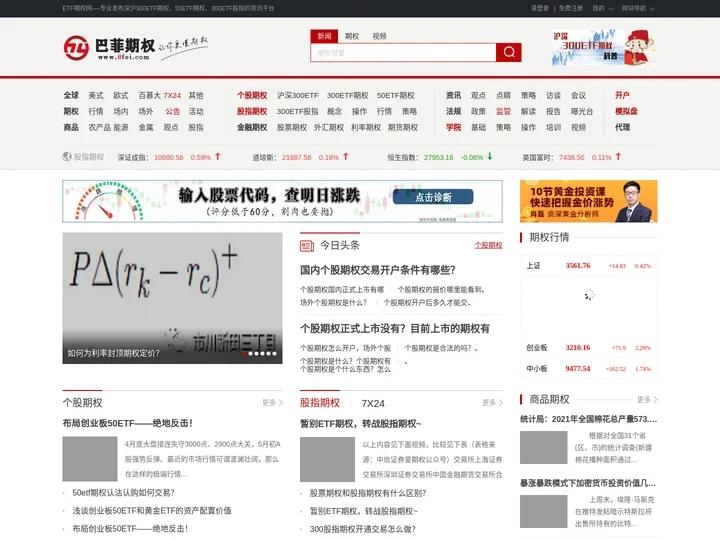This screenshot has width=720, height=540.
Task: Click the globe icon beside 股指期权 ticker
Action: point(67,157)
